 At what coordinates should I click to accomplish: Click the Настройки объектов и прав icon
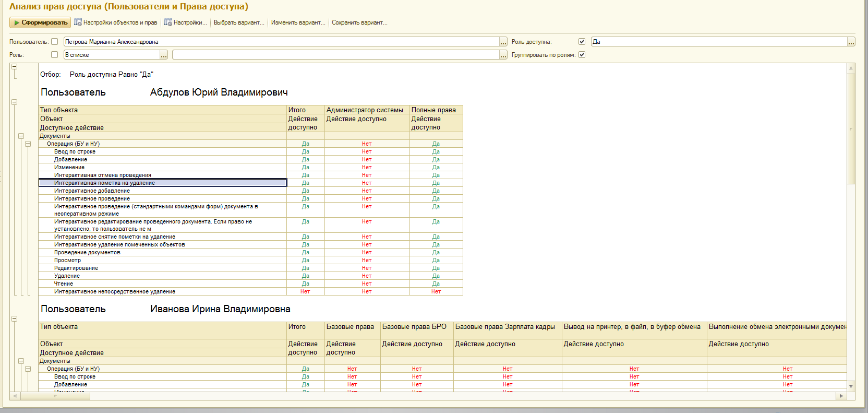[x=78, y=22]
